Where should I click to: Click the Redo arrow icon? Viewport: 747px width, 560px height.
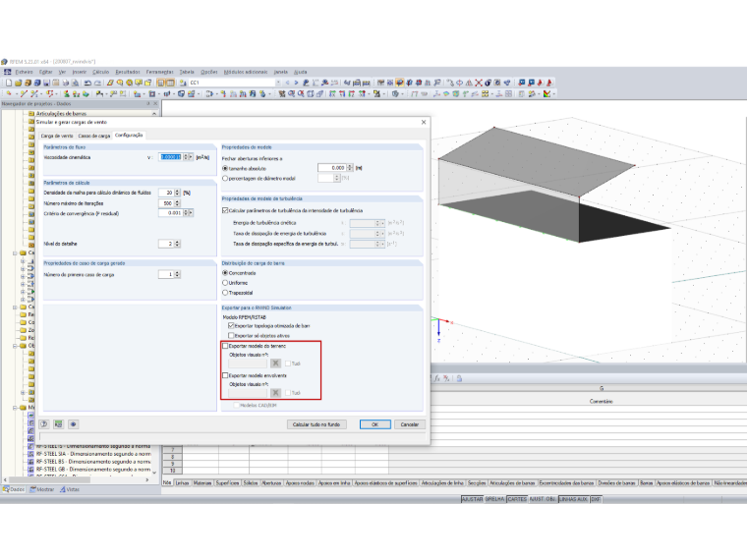coord(97,83)
